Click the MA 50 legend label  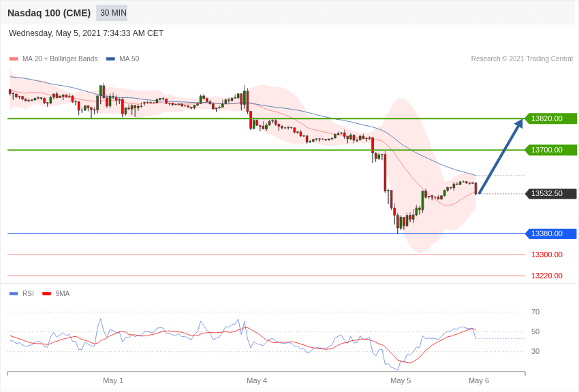pos(129,59)
